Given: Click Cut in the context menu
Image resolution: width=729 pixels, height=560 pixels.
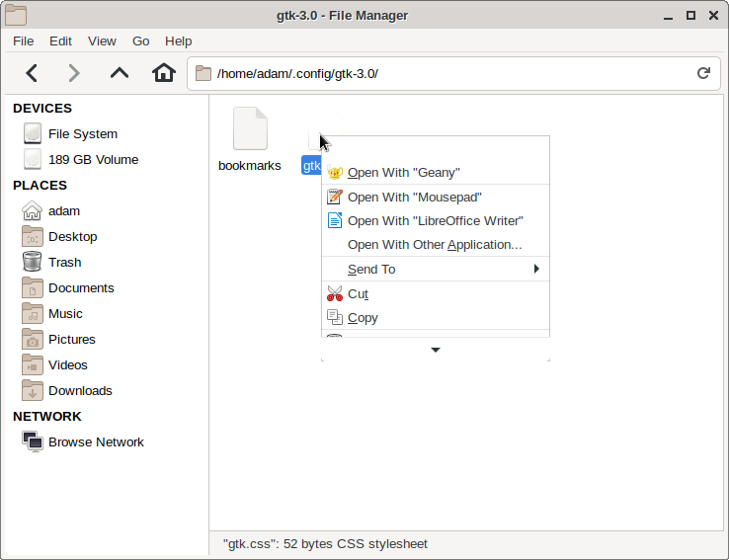Looking at the screenshot, I should point(358,293).
